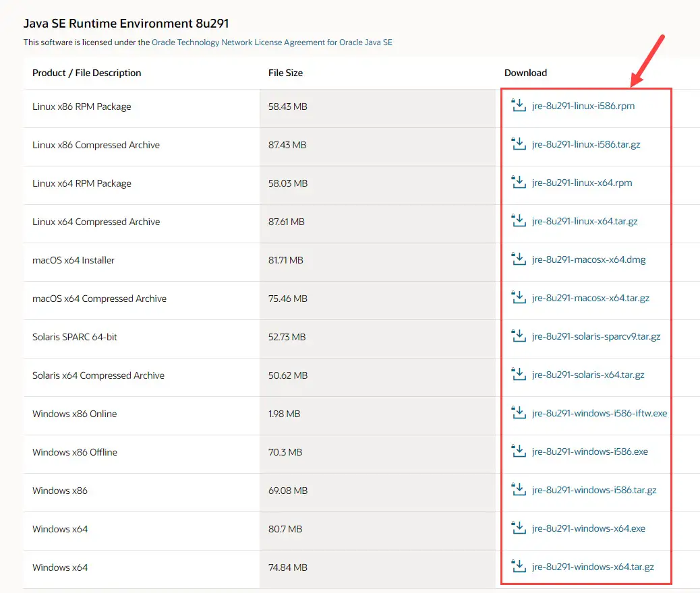This screenshot has width=700, height=593.
Task: Click the jre-8u291-linux-i586.rpm link text
Action: (x=583, y=106)
